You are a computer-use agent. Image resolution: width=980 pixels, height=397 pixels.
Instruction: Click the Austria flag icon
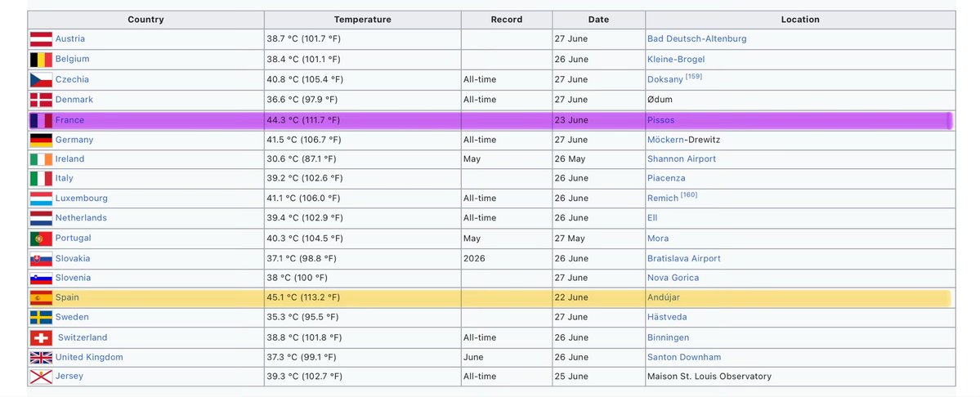(41, 39)
